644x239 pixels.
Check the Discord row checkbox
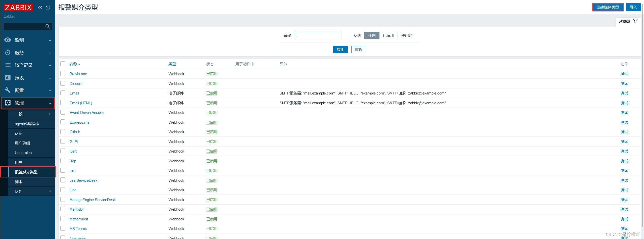pos(63,83)
